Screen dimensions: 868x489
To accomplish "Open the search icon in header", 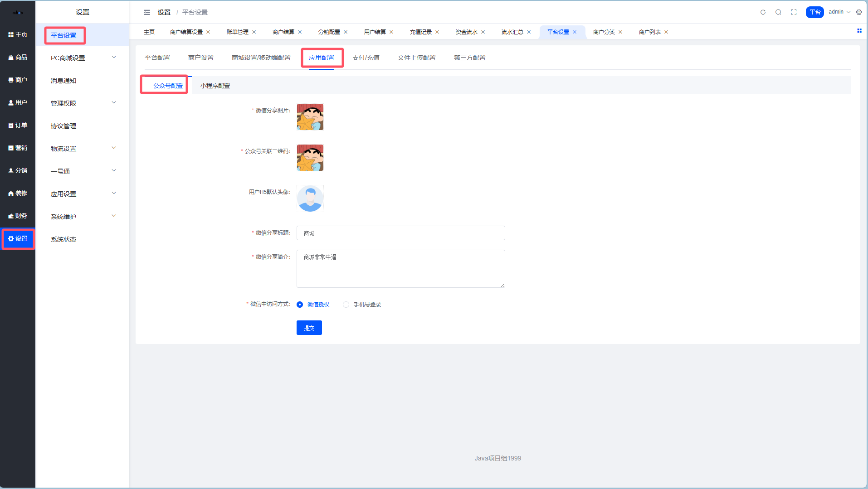I will (x=778, y=12).
